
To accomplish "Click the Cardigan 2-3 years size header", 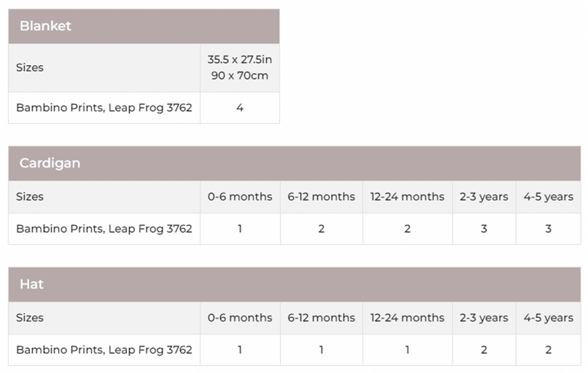I will pyautogui.click(x=484, y=197).
